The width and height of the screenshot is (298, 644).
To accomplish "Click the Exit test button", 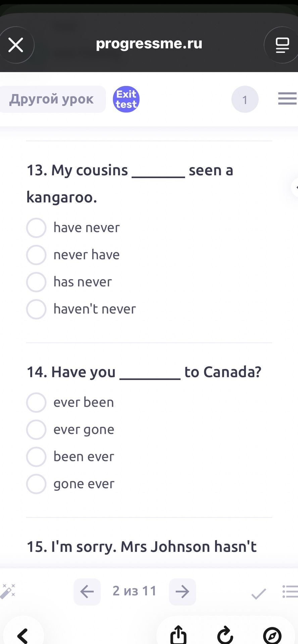I will 126,99.
